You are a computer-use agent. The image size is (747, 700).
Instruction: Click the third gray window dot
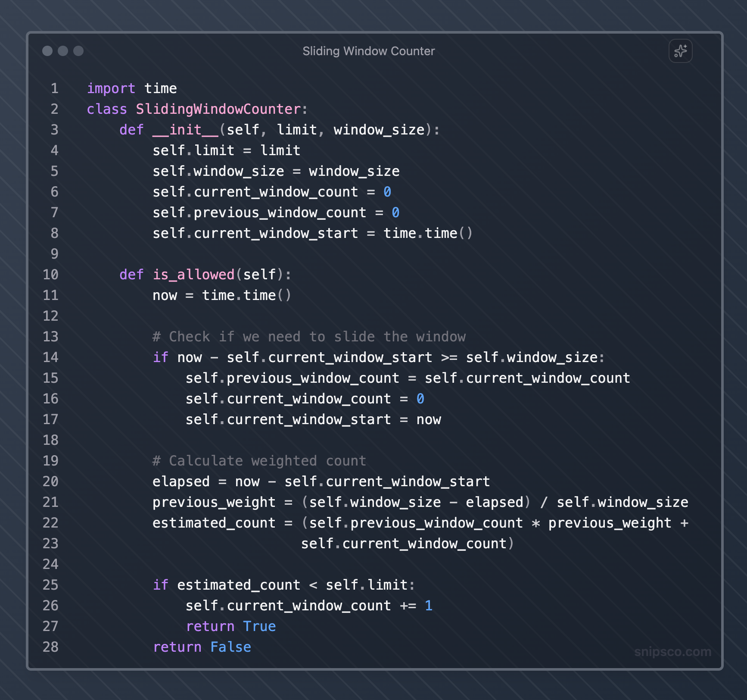pyautogui.click(x=78, y=51)
